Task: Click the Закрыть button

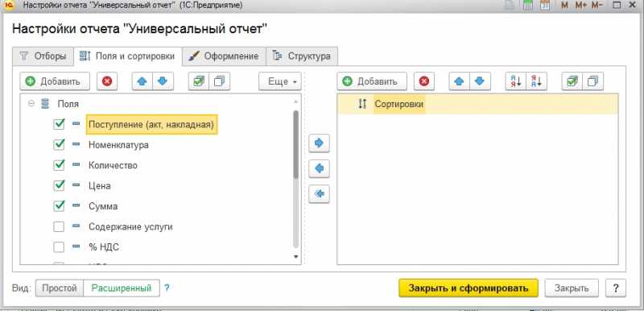Action: 572,288
